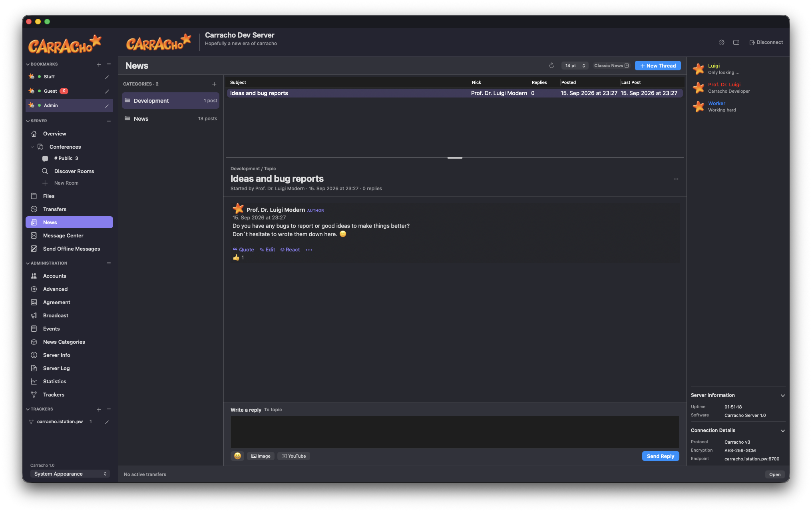Click the split pane divider handle

point(455,158)
